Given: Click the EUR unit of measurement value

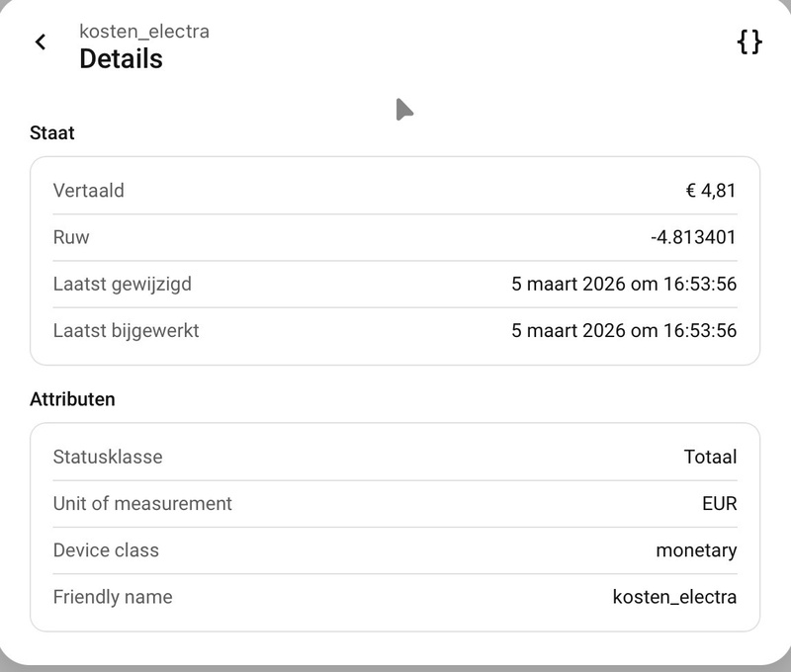Looking at the screenshot, I should (719, 504).
